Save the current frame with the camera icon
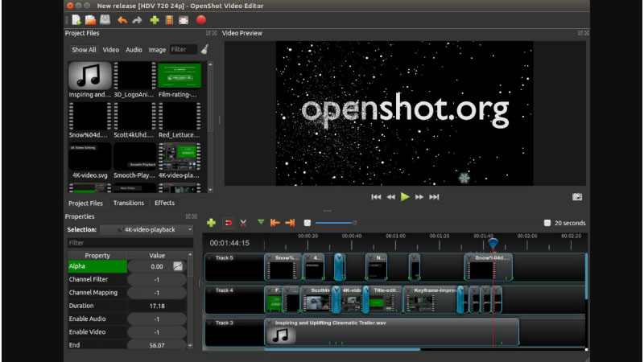The height and width of the screenshot is (362, 644). (576, 196)
